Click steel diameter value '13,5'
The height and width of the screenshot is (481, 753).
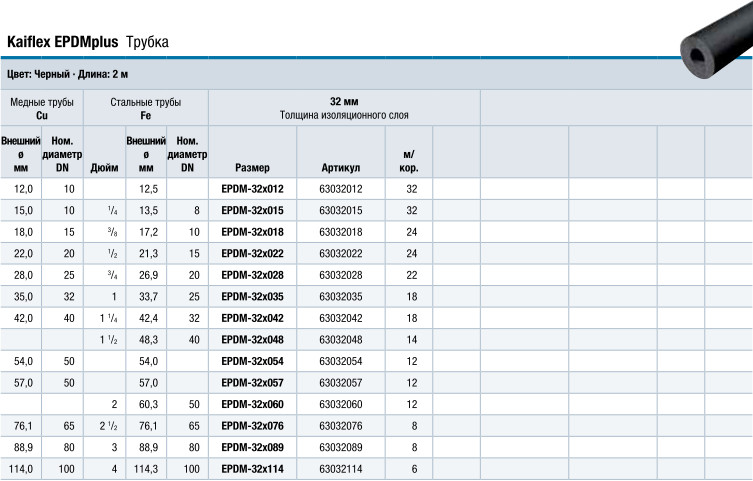coord(148,211)
